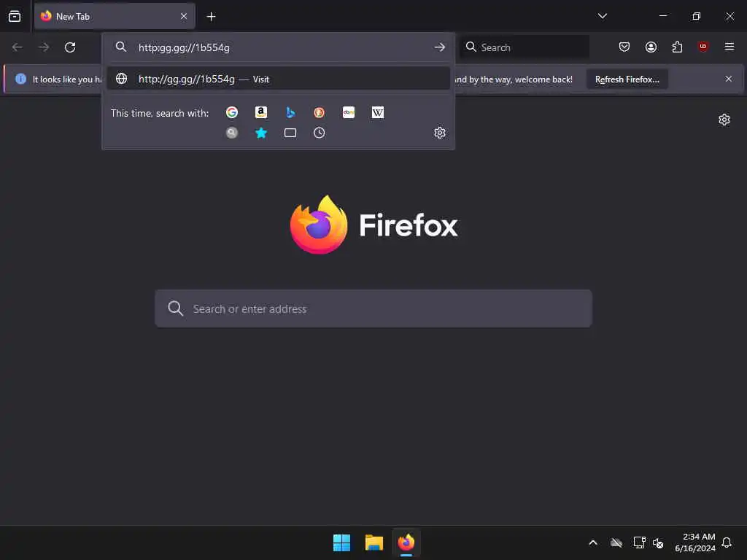Dismiss the welcome back notification bar
747x560 pixels.
729,79
